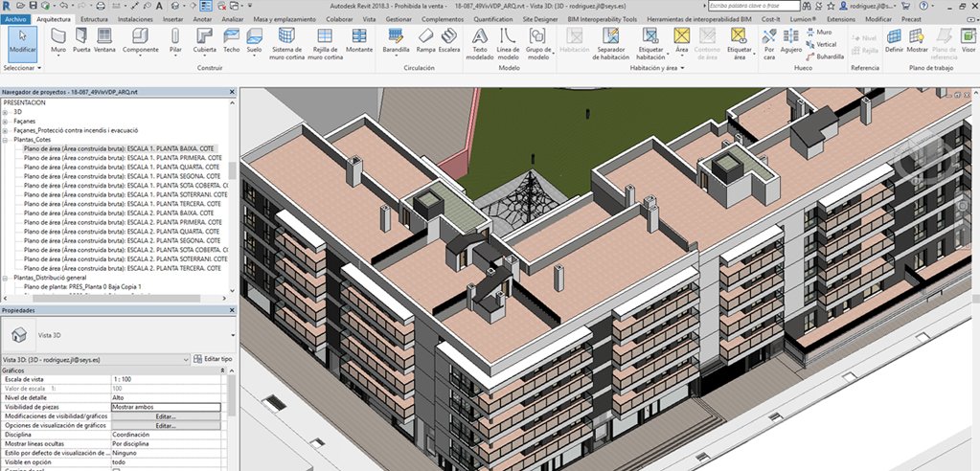Viewport: 980px width, 471px height.
Task: Select the Suelo floor tool
Action: click(x=254, y=41)
